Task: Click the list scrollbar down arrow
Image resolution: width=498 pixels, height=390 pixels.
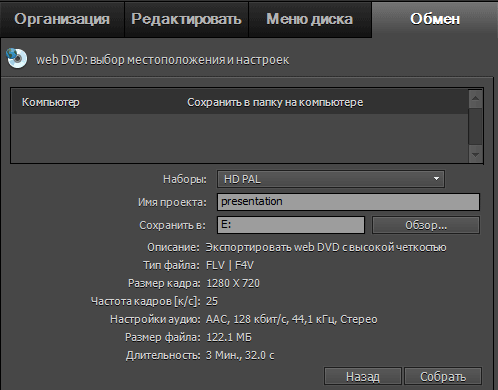Action: (475, 155)
